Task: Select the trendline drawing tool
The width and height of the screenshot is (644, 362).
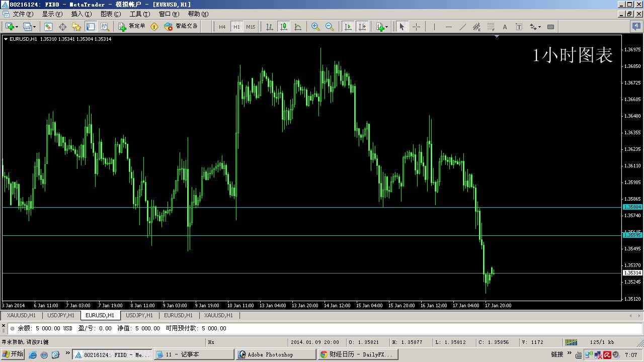Action: tap(463, 27)
